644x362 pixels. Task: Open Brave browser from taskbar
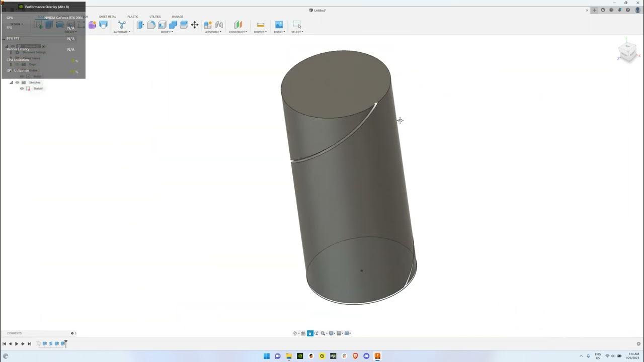[355, 356]
